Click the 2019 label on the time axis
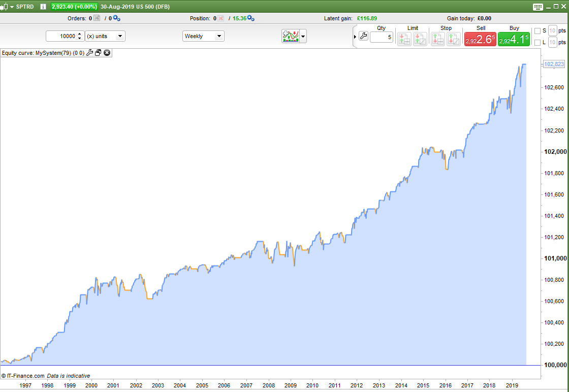The image size is (569, 392). coord(512,385)
